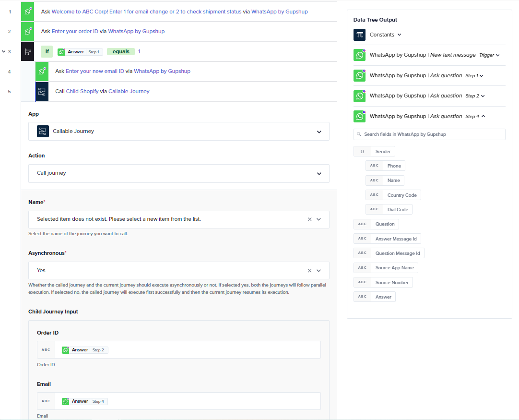Click the Callable Journey icon in App field
The height and width of the screenshot is (420, 519).
click(x=43, y=131)
